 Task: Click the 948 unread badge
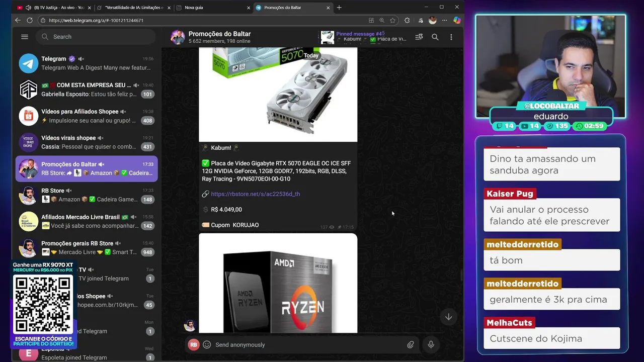[147, 252]
